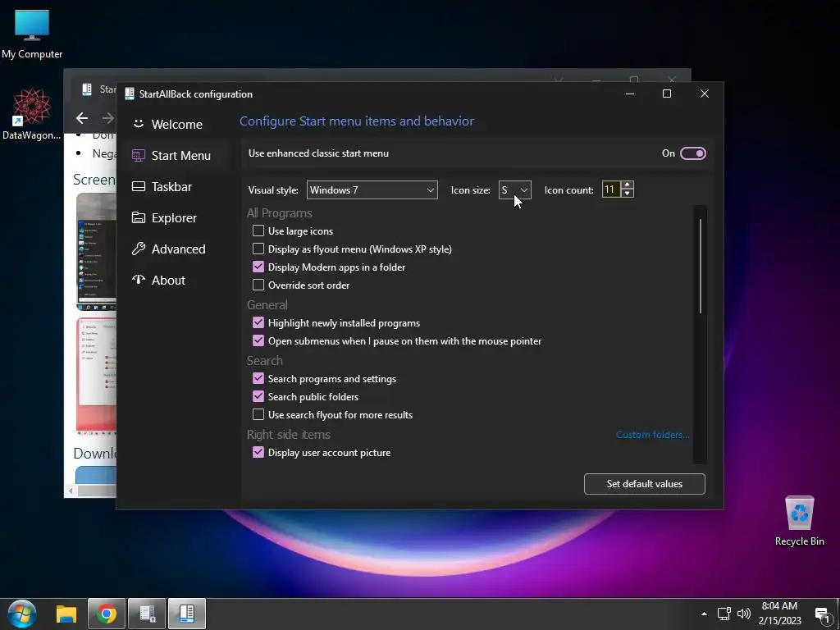Switch to the Advanced section
This screenshot has width=840, height=630.
point(178,249)
